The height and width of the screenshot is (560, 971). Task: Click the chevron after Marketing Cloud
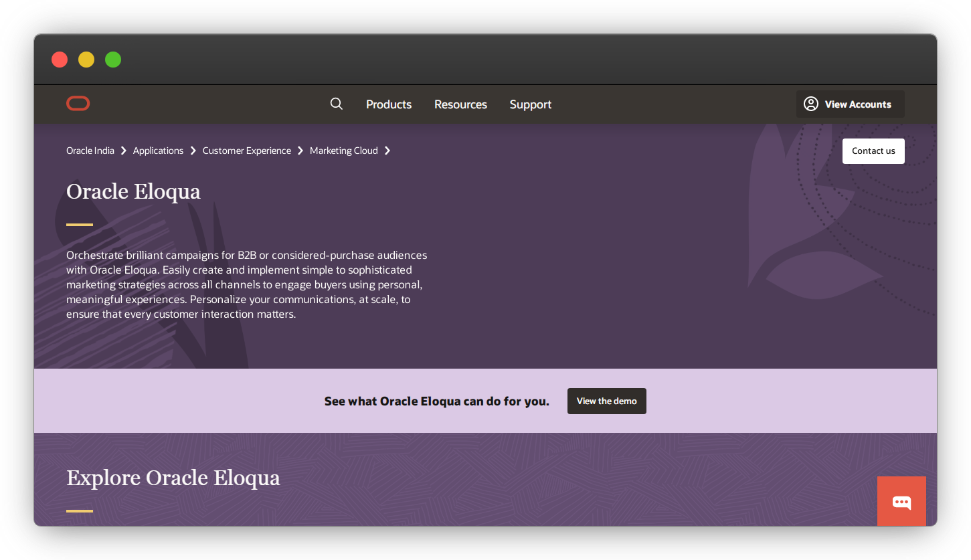[x=387, y=151]
